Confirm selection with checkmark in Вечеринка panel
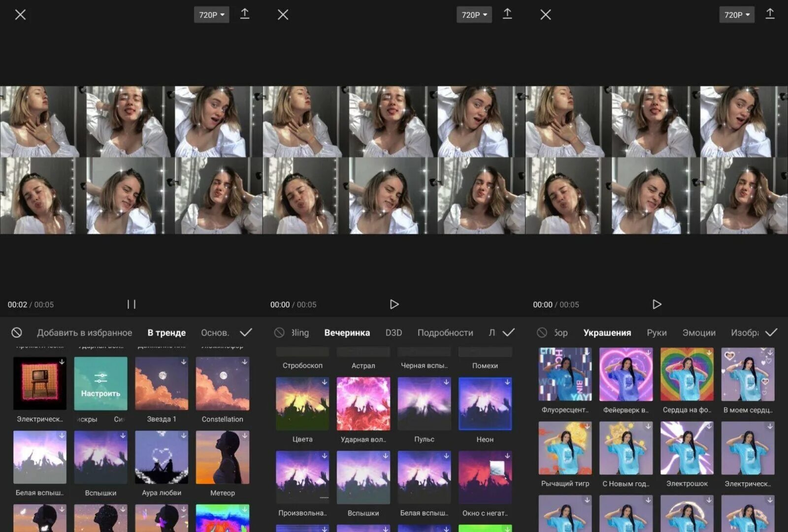This screenshot has height=532, width=788. point(508,332)
